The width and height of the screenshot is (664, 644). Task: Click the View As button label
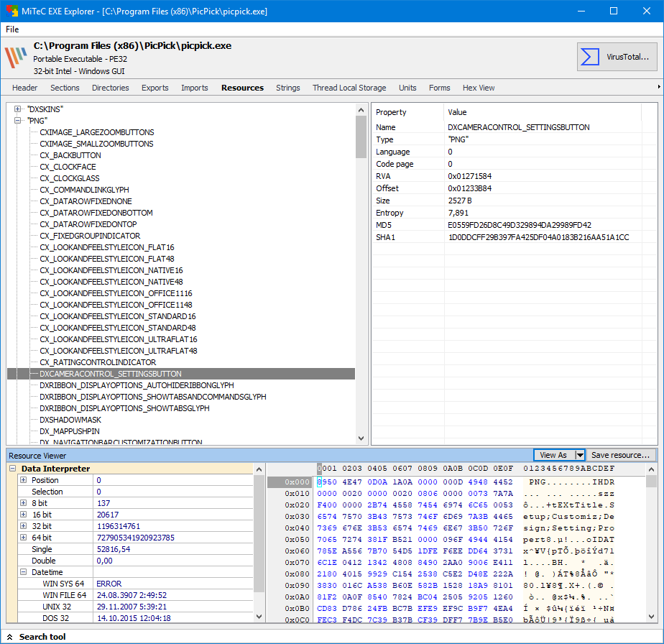pos(553,455)
